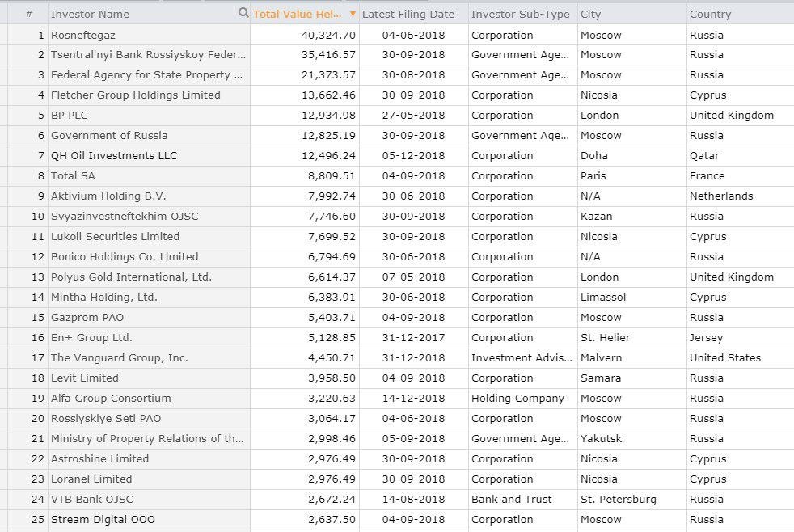
Task: Click Investment Advis... sub-type cell
Action: [522, 358]
